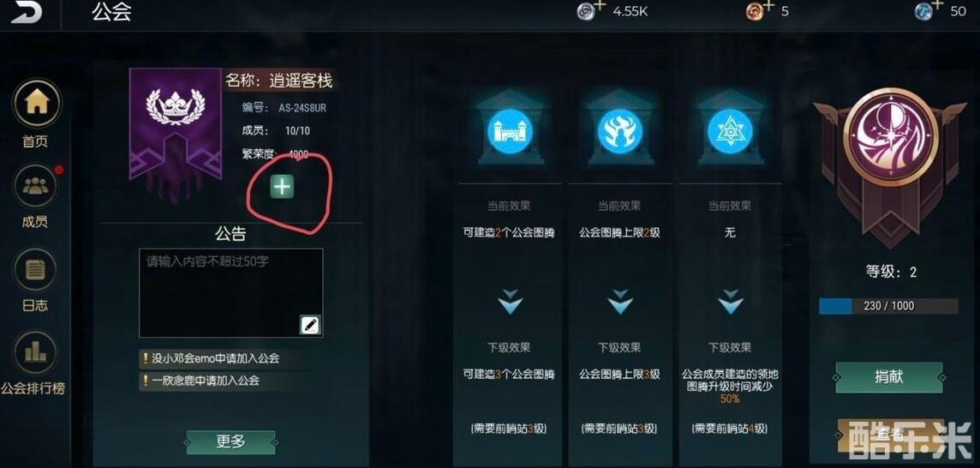Open 没小邓会emo join request
The height and width of the screenshot is (468, 980).
pyautogui.click(x=210, y=358)
